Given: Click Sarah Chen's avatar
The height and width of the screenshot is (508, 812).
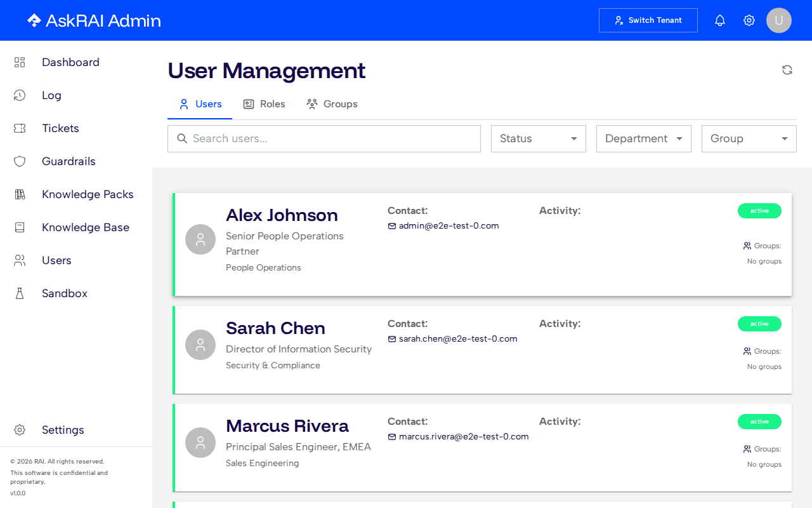Looking at the screenshot, I should tap(200, 345).
